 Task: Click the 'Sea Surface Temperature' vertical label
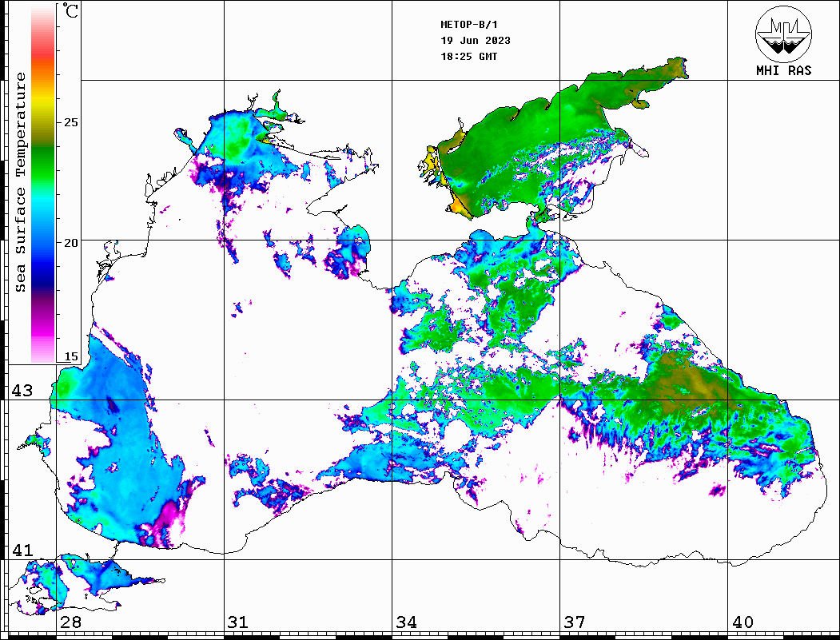click(x=20, y=183)
